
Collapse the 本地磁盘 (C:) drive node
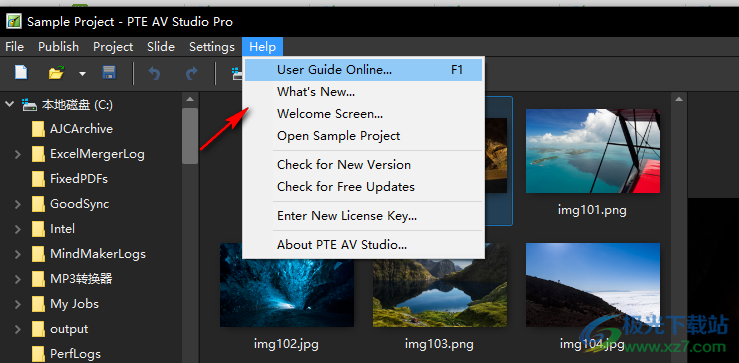[x=9, y=104]
